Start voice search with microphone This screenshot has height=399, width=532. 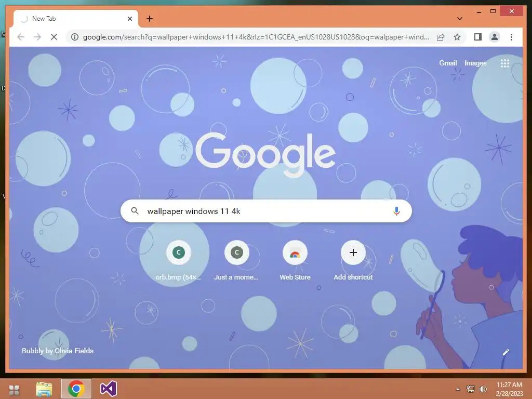point(396,211)
